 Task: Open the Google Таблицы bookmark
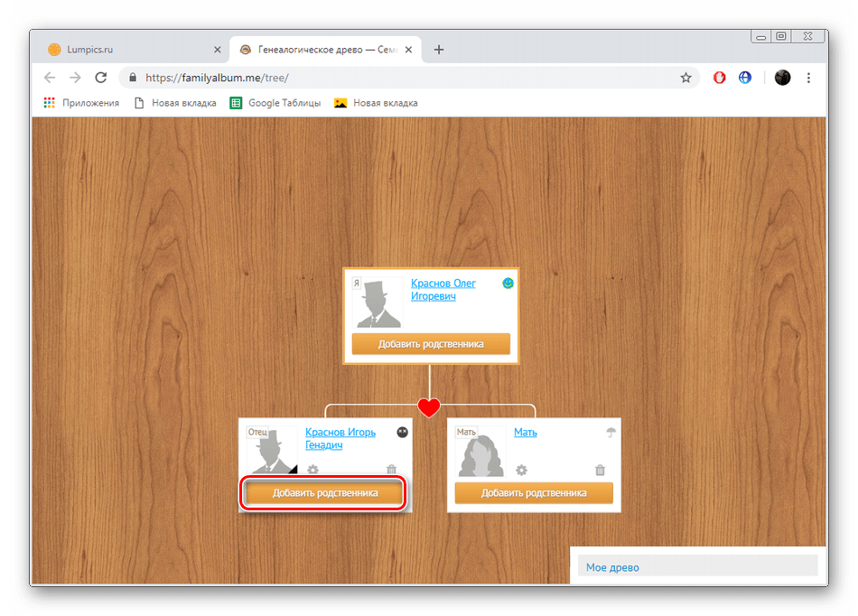click(x=275, y=103)
